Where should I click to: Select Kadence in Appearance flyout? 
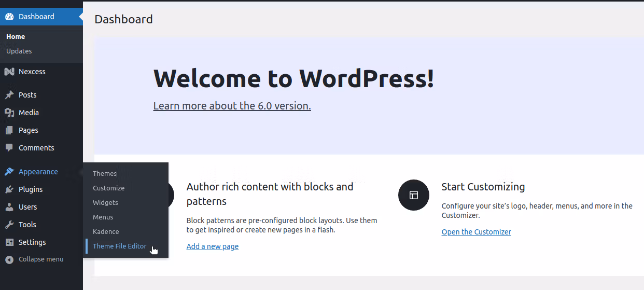tap(106, 232)
